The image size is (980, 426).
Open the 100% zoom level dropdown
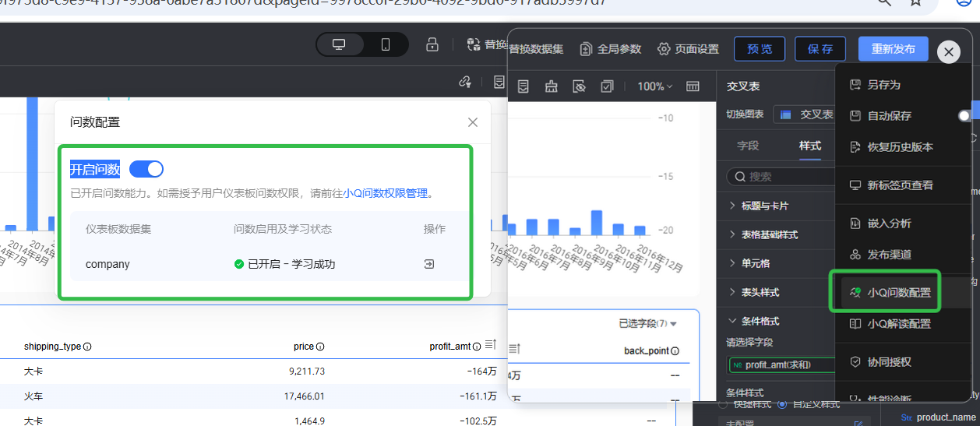coord(656,86)
